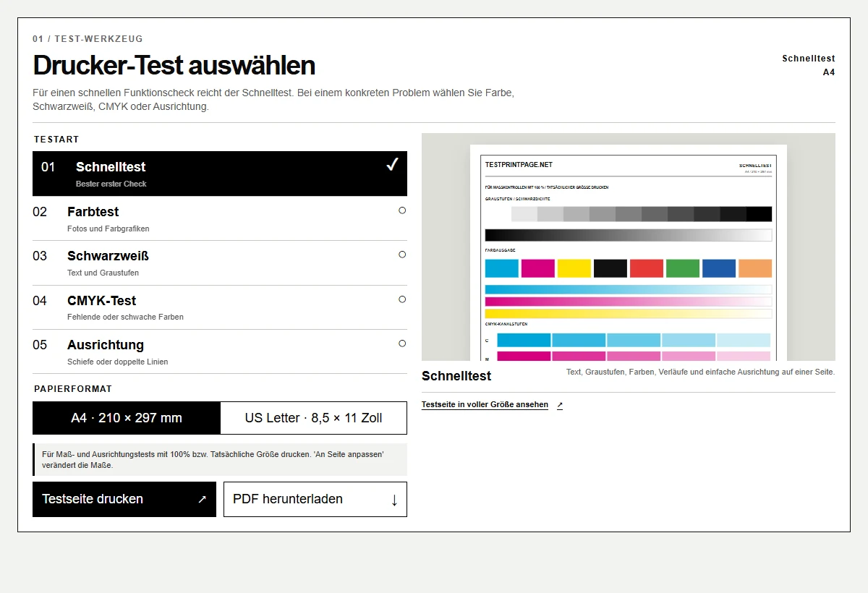Click the yellow color swatch in the preview
Screen dimensions: 868x593
[574, 268]
